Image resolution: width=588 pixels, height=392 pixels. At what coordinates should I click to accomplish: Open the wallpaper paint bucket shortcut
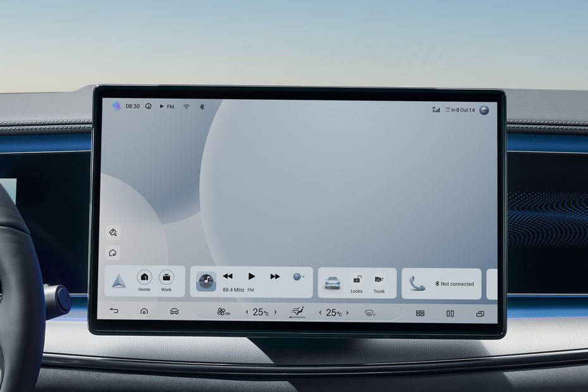(x=113, y=232)
